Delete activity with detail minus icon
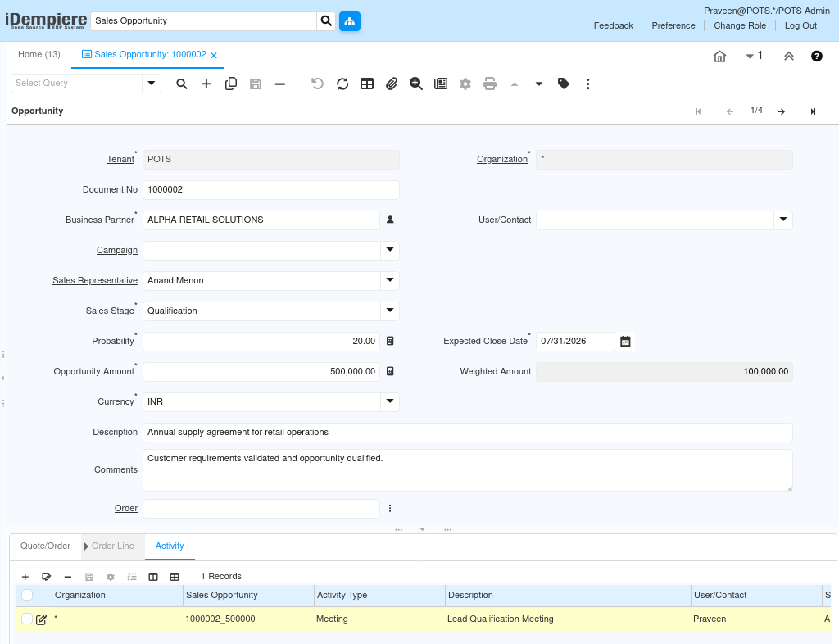839x644 pixels. coord(68,577)
